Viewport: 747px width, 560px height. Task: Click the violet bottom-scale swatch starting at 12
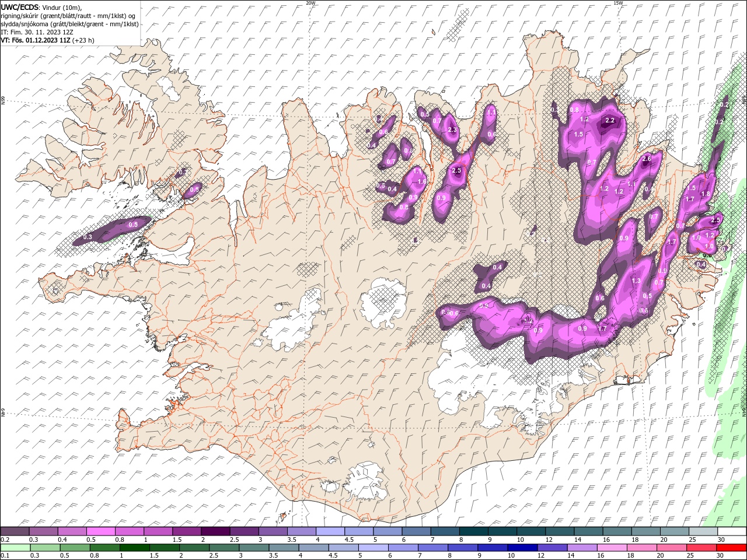point(552,548)
